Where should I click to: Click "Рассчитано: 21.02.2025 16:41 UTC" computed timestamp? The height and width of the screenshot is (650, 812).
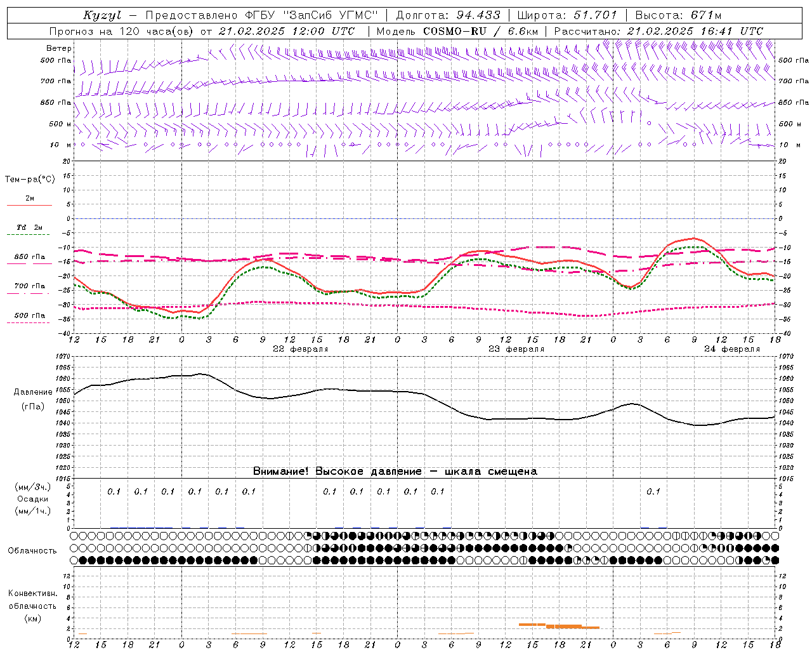tap(658, 31)
